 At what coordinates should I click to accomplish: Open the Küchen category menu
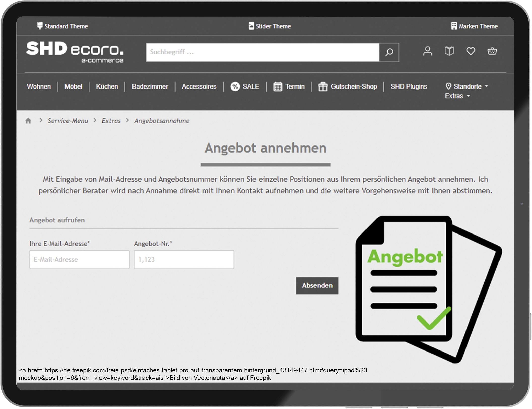point(107,87)
